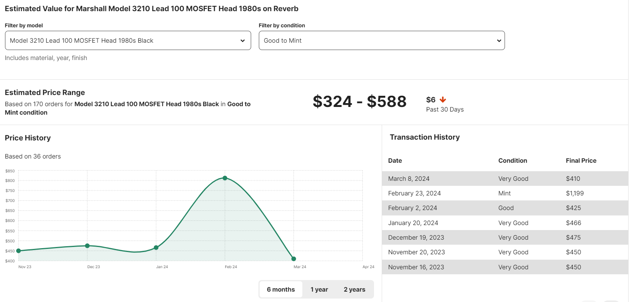Viewport: 644px width, 302px height.
Task: Open the Filter by model dropdown
Action: (x=128, y=40)
